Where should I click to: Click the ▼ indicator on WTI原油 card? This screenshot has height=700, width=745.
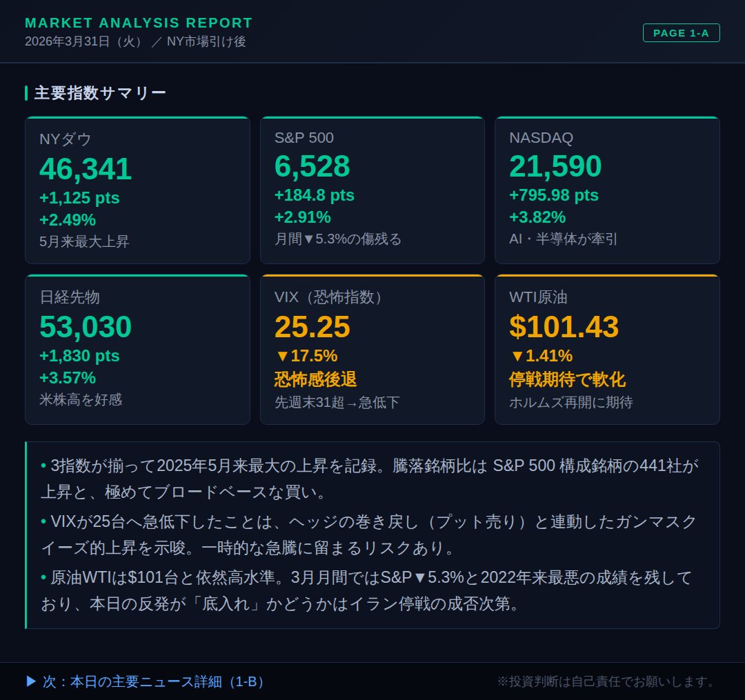pyautogui.click(x=517, y=356)
